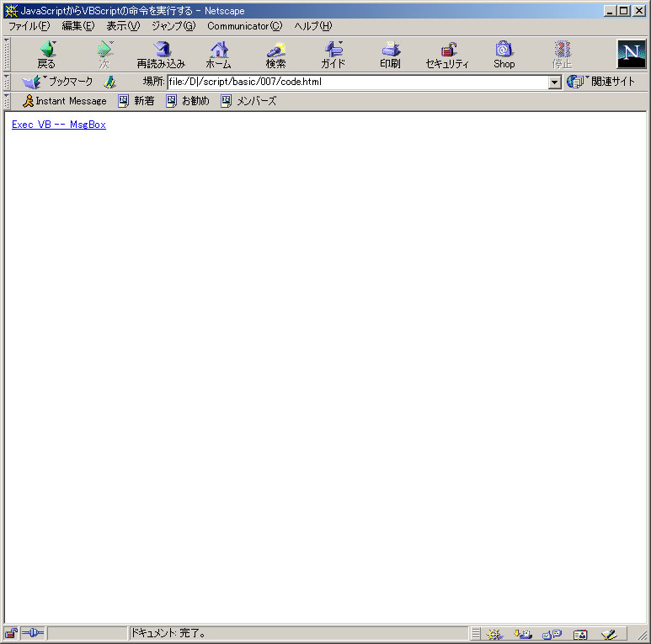
Task: Open Newsgroups from the component bar
Action: pos(552,634)
